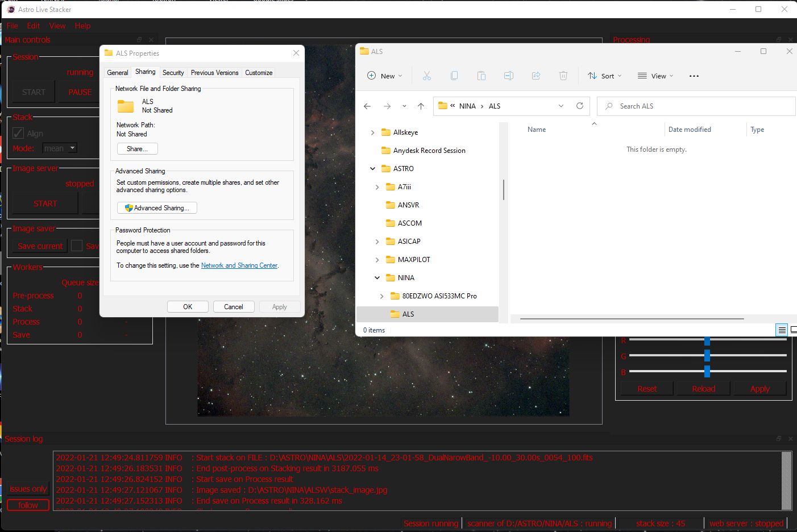797x532 pixels.
Task: Open the Edit menu in Astro Live Stacker
Action: click(34, 26)
